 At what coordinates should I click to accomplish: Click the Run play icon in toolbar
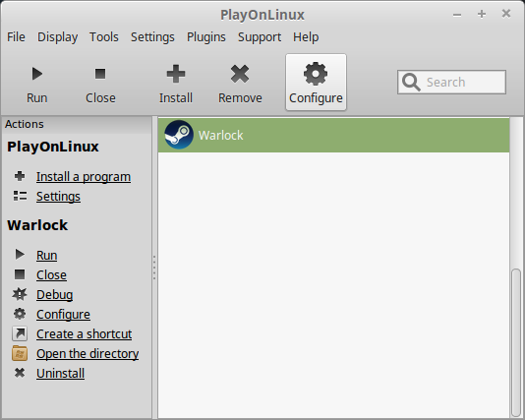[37, 74]
